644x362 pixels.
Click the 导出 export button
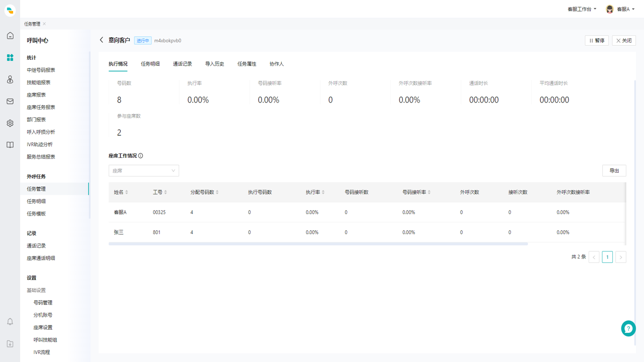[614, 170]
